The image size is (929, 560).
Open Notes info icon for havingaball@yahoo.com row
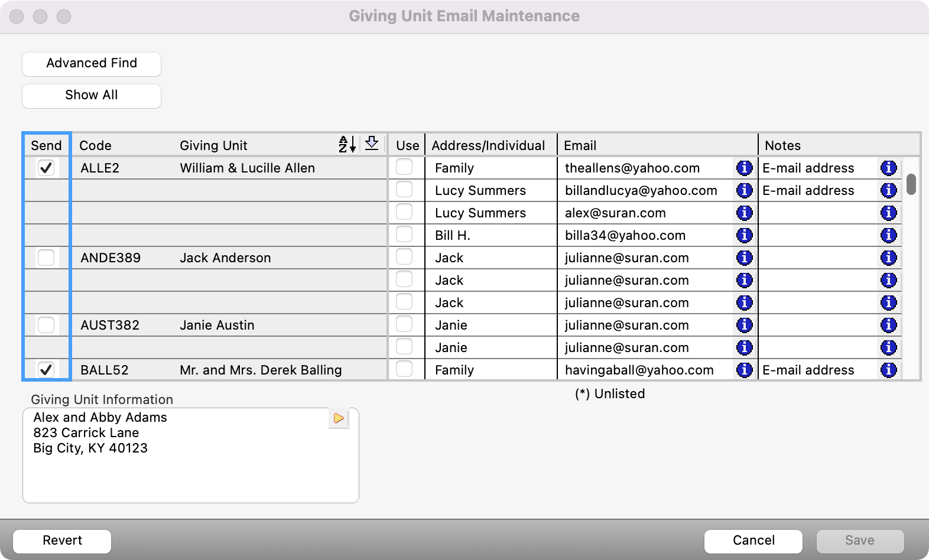pos(888,370)
